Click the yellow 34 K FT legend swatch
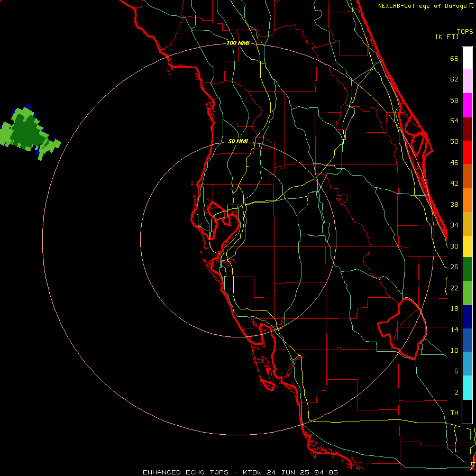Image resolution: width=476 pixels, height=476 pixels. (467, 246)
